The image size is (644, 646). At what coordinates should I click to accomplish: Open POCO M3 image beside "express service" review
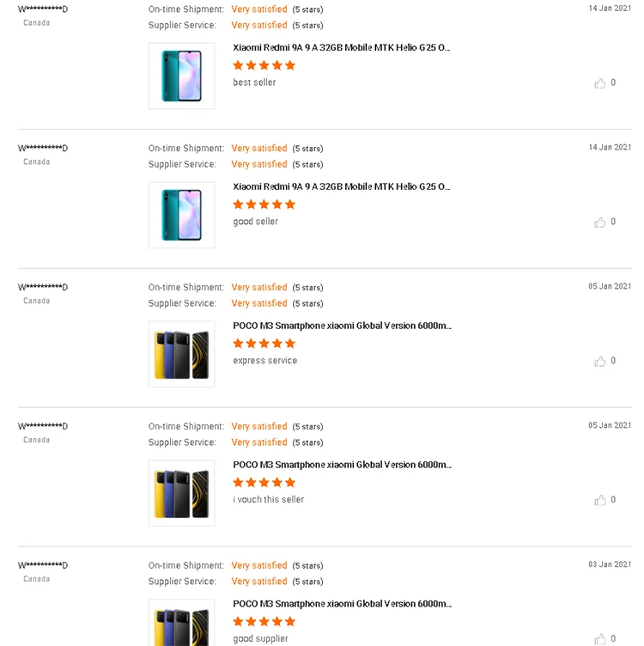tap(181, 354)
